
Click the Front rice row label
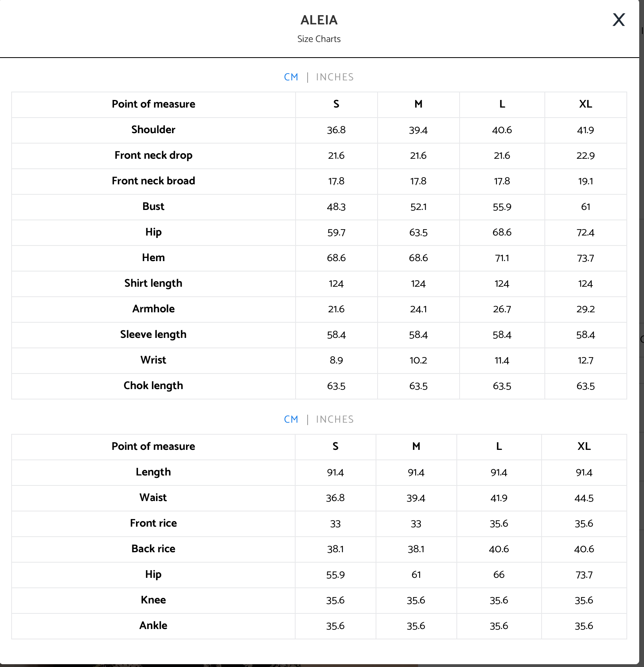(154, 523)
